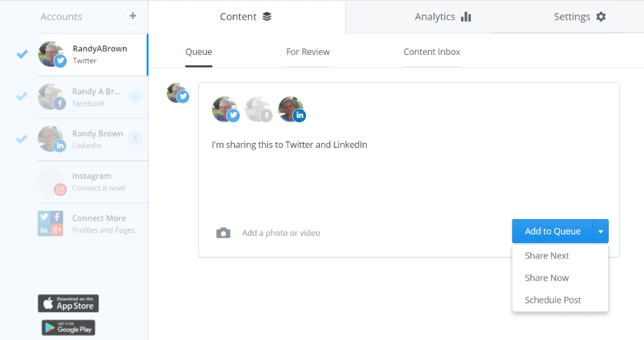Click the plus icon to add an account
The height and width of the screenshot is (340, 644).
(x=132, y=16)
